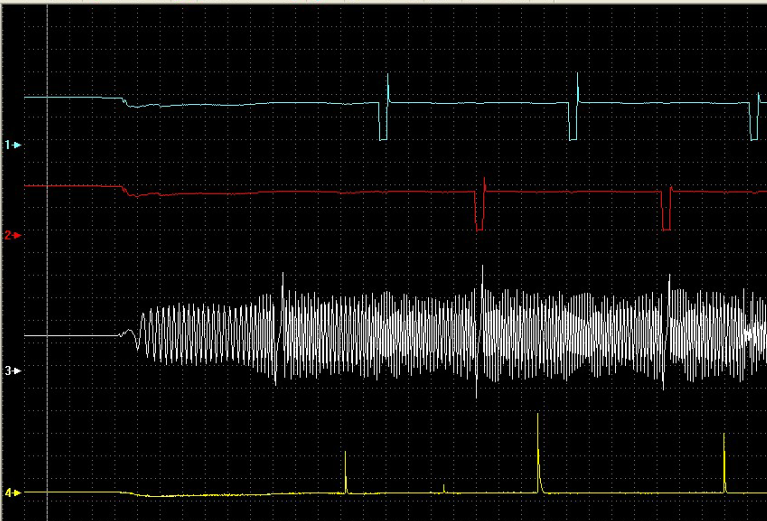The width and height of the screenshot is (767, 521).
Task: Click the voltage drop on cyan trace
Action: click(x=123, y=101)
